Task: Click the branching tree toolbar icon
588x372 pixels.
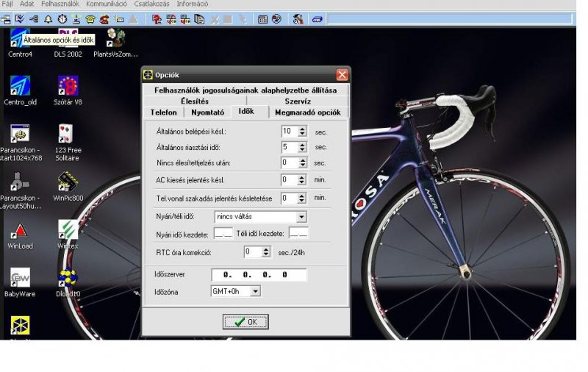Action: pos(34,19)
